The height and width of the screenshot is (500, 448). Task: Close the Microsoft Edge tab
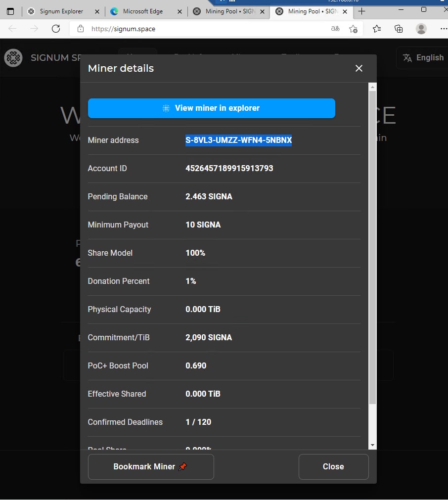[180, 12]
